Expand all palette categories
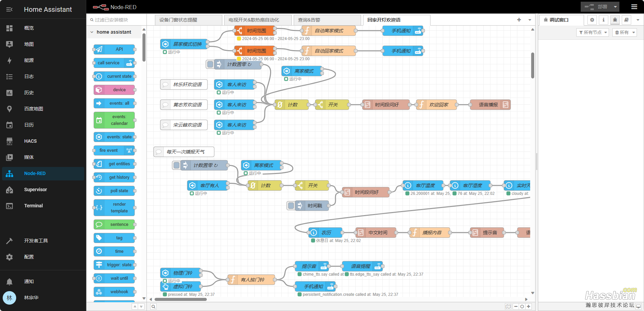Viewport: 644px width, 311px height. [141, 307]
